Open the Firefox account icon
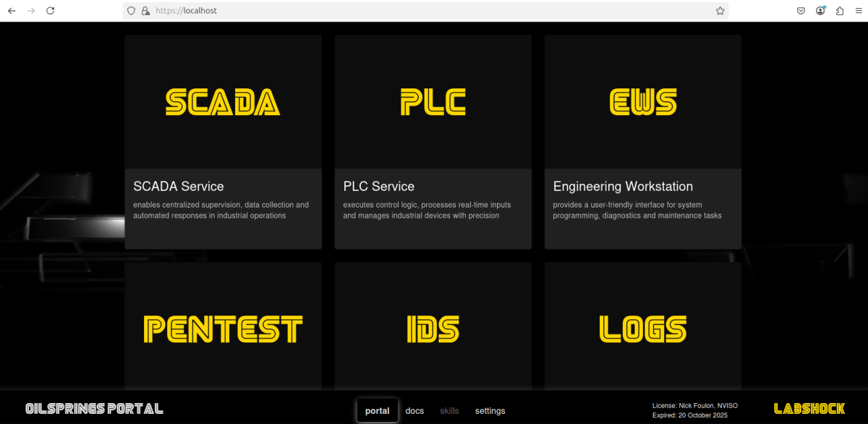This screenshot has width=868, height=424. 821,11
